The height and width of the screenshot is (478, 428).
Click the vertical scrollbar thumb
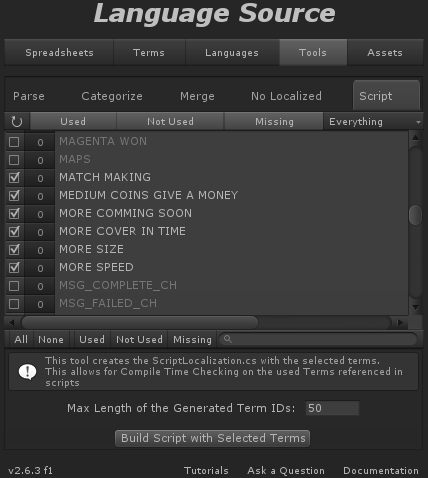coord(415,215)
